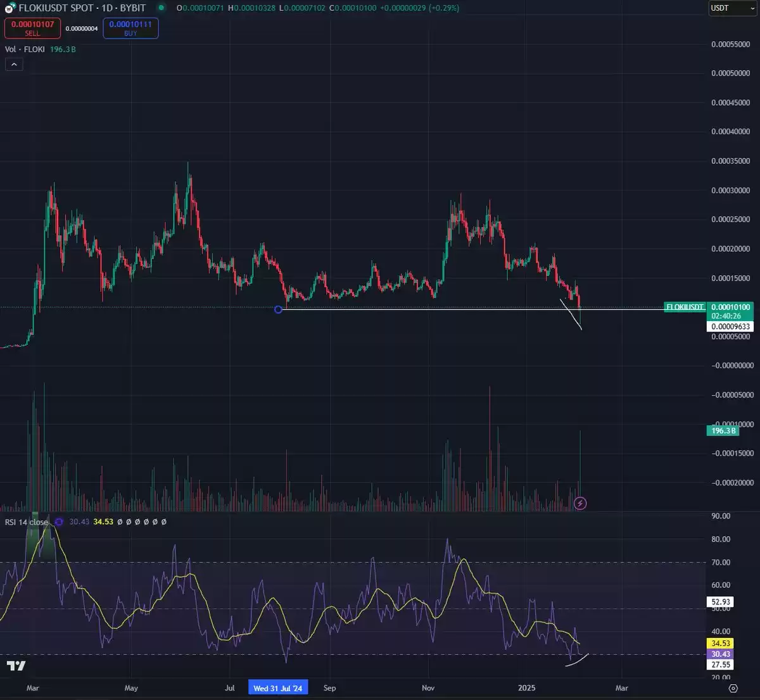Click the purple lightning bolt event icon

click(x=580, y=503)
